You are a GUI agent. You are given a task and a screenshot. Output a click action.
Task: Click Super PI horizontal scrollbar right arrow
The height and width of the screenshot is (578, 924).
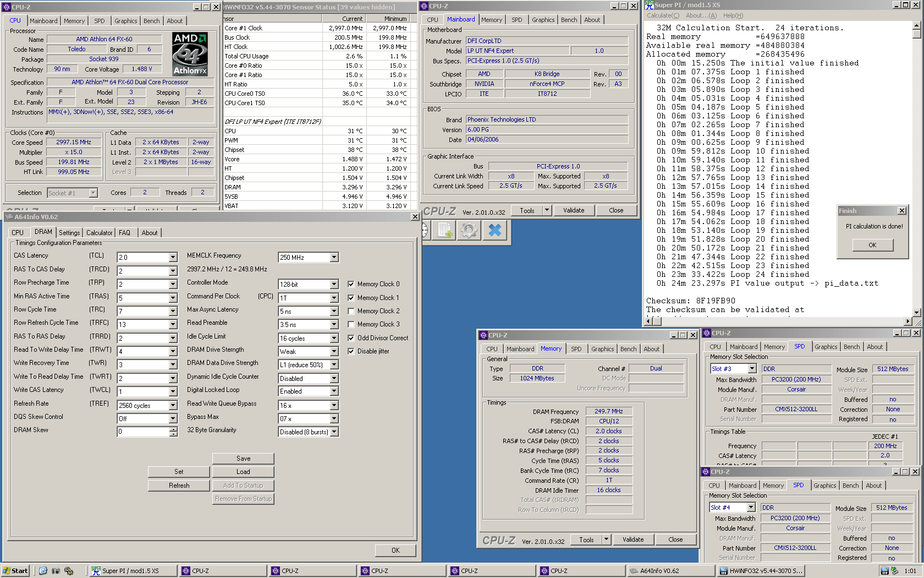click(x=908, y=321)
